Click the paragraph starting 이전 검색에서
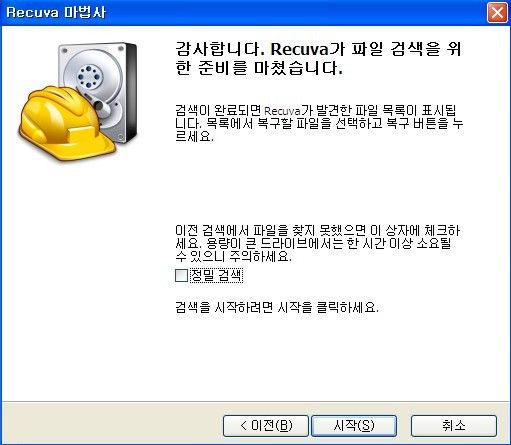 pos(318,243)
